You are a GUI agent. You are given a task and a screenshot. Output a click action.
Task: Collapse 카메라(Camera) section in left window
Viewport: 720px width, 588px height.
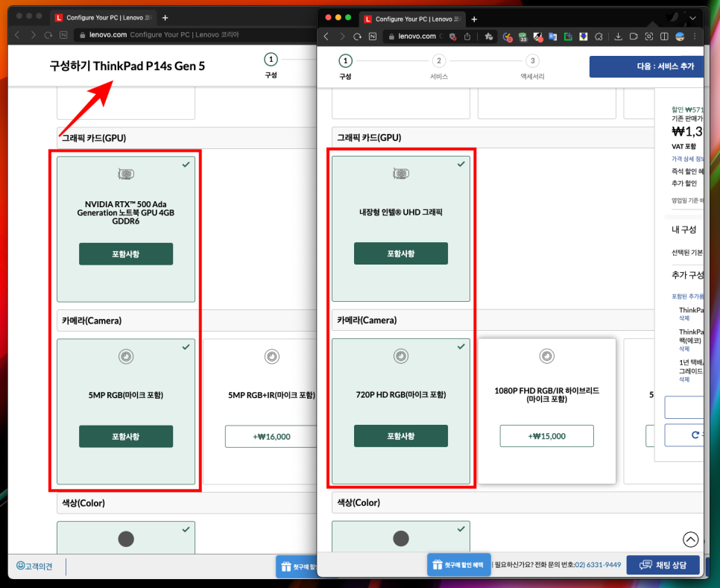(x=186, y=320)
